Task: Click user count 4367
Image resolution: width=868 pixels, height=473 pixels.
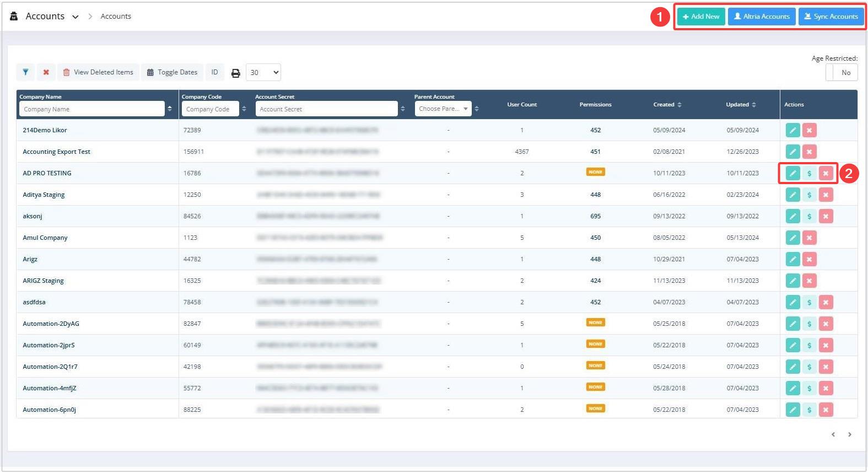Action: pyautogui.click(x=522, y=152)
